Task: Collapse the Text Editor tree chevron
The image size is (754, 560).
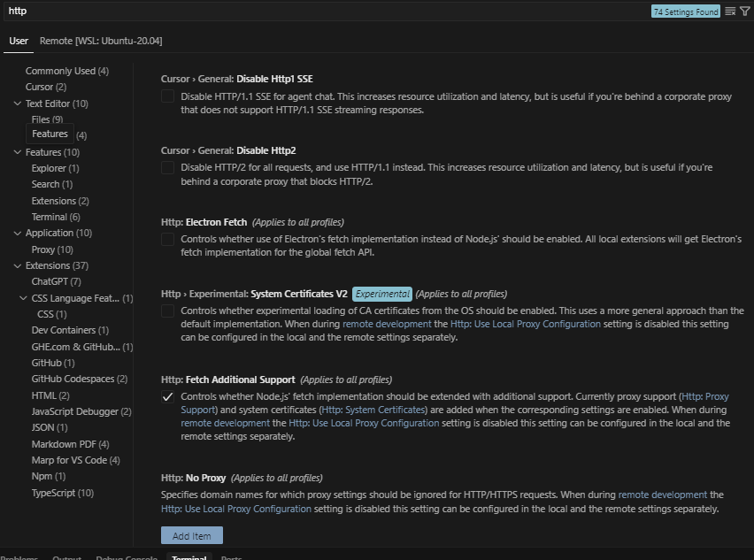Action: [x=18, y=104]
